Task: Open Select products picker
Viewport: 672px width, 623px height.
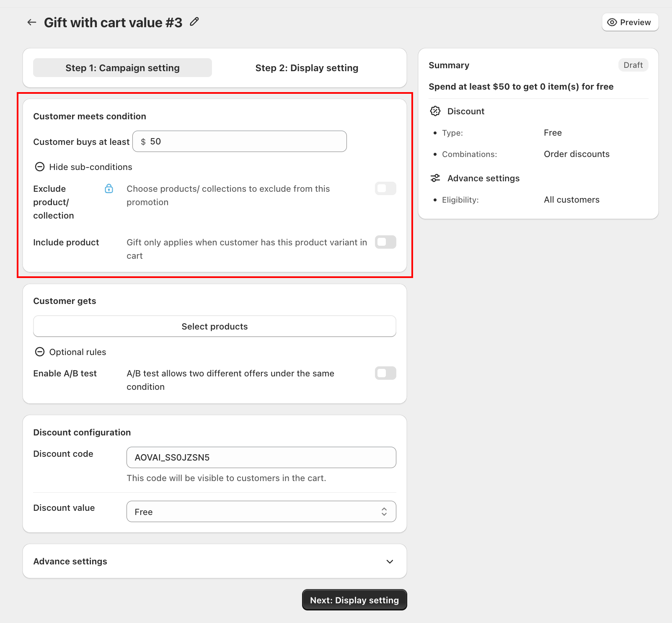Action: (215, 326)
